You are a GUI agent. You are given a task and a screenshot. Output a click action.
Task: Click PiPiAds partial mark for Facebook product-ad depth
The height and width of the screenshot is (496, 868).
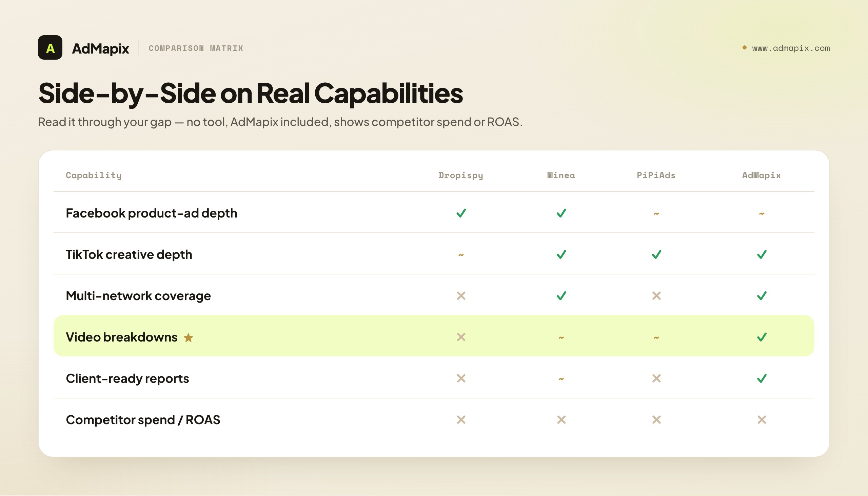pyautogui.click(x=656, y=213)
